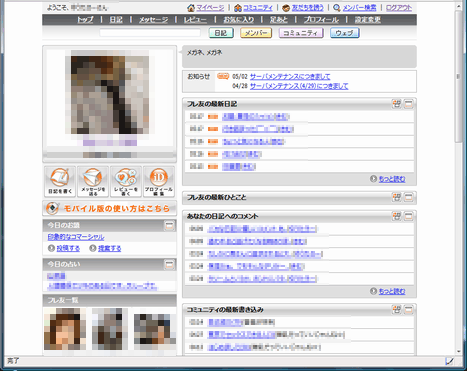Click the scrollbar up arrow
Viewport: 467px width, 371px height.
coord(459,6)
